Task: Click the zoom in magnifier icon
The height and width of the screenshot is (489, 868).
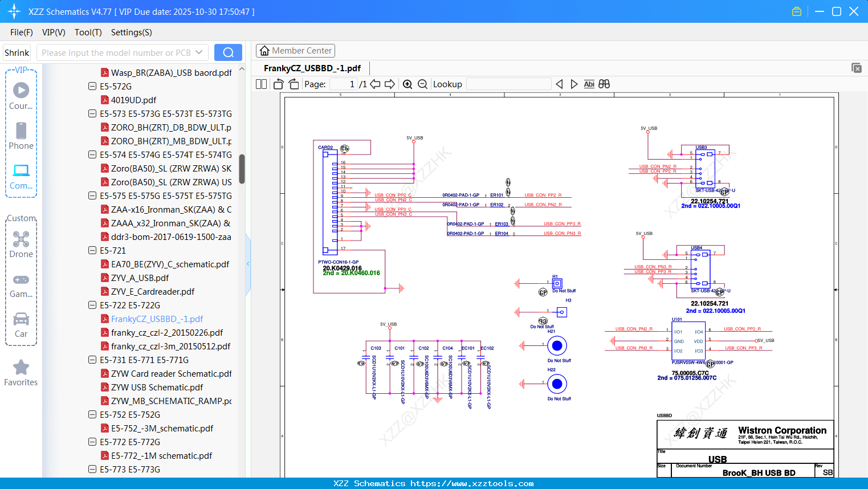Action: 407,84
